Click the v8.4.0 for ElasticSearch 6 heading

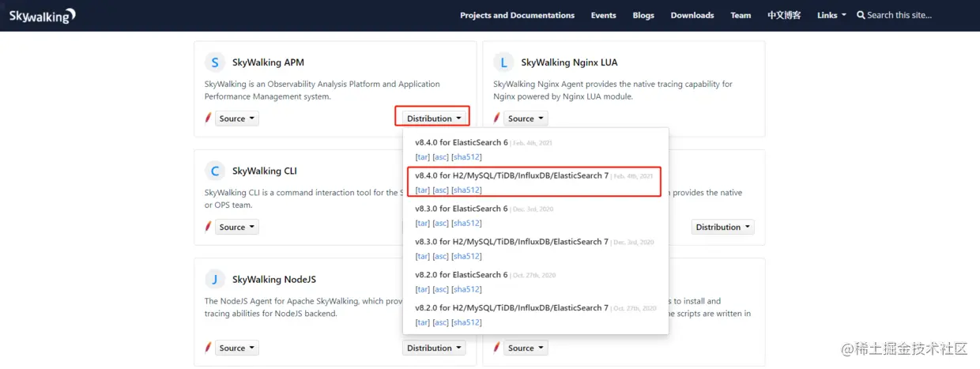tap(462, 142)
